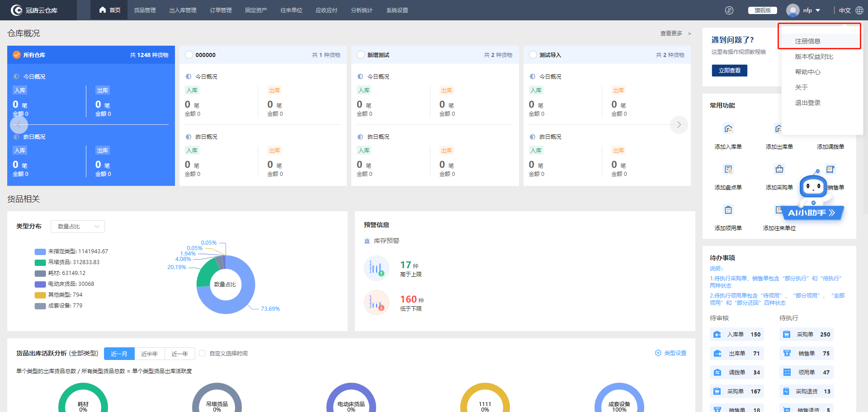Go to 首页 tab

(x=109, y=10)
